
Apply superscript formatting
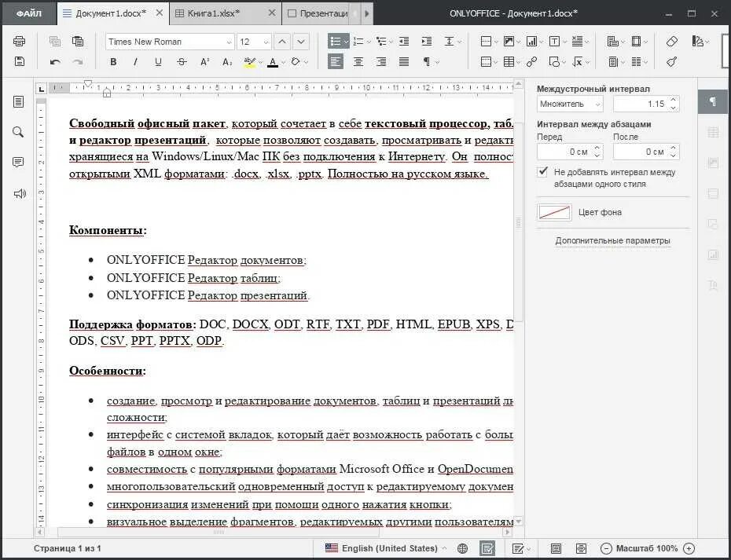pyautogui.click(x=204, y=61)
